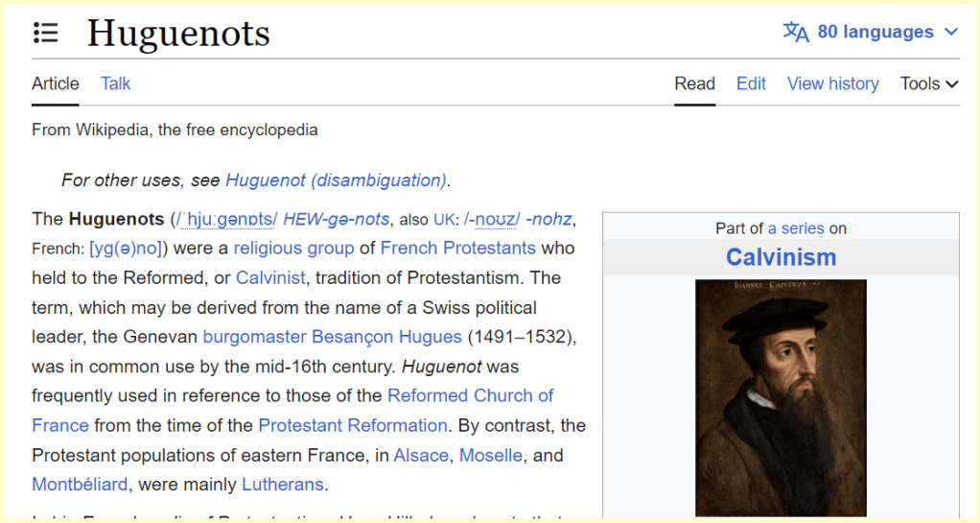Open the Huguenot (disambiguation) link

pos(336,180)
